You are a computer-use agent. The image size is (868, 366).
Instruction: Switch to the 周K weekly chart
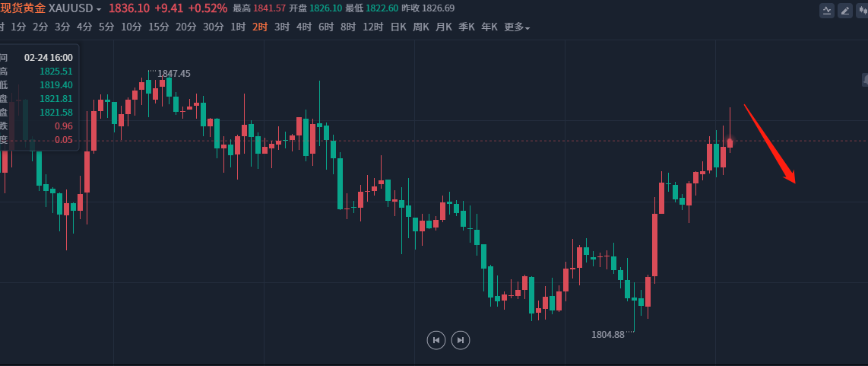coord(421,27)
